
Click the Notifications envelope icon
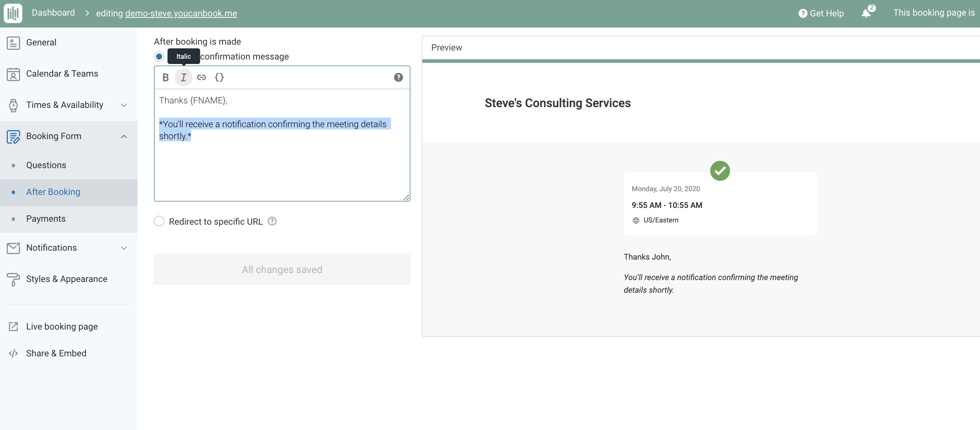point(13,248)
